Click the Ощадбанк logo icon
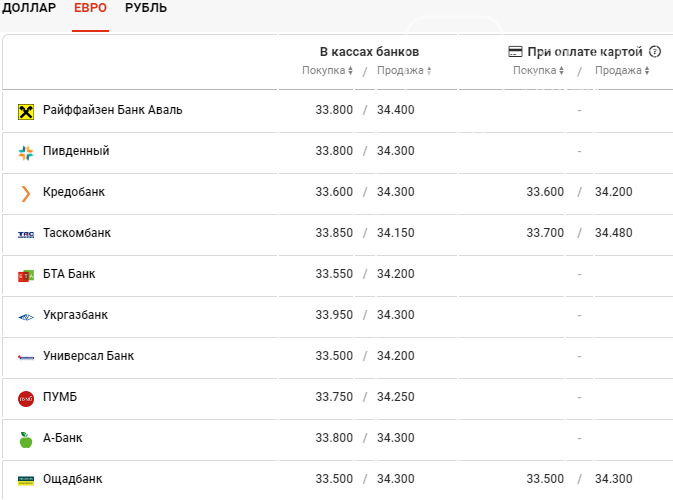Image resolution: width=673 pixels, height=500 pixels. tap(26, 481)
